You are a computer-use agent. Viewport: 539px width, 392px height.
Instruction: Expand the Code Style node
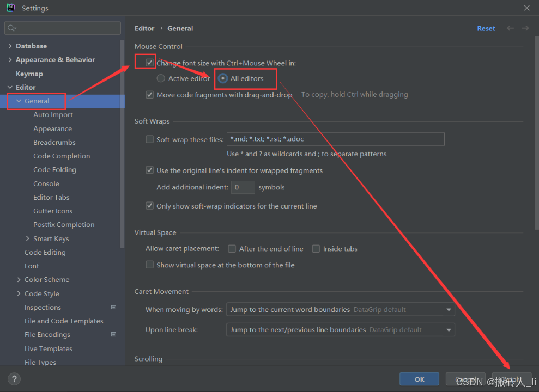(19, 293)
